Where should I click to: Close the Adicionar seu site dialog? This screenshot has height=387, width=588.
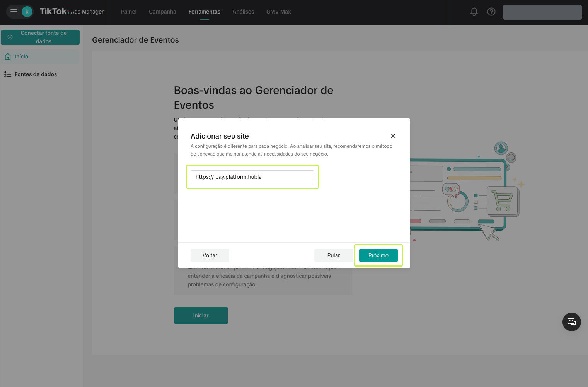click(393, 136)
